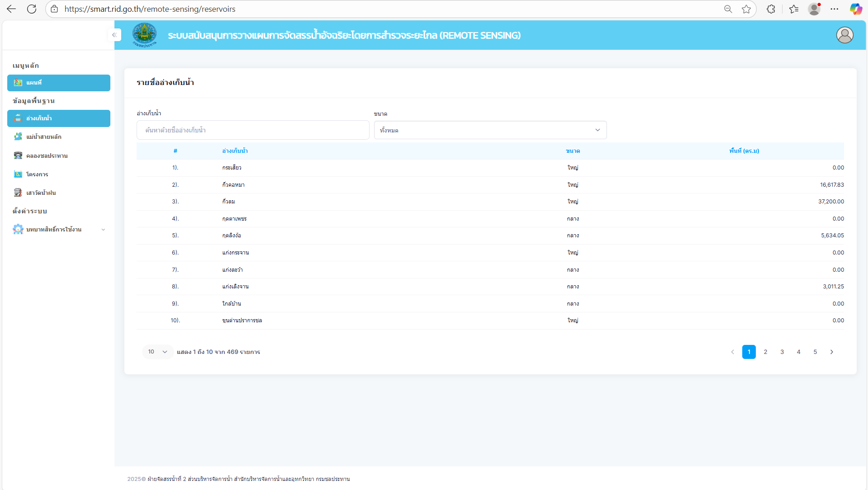
Task: Go to page 5 of results
Action: click(x=815, y=352)
